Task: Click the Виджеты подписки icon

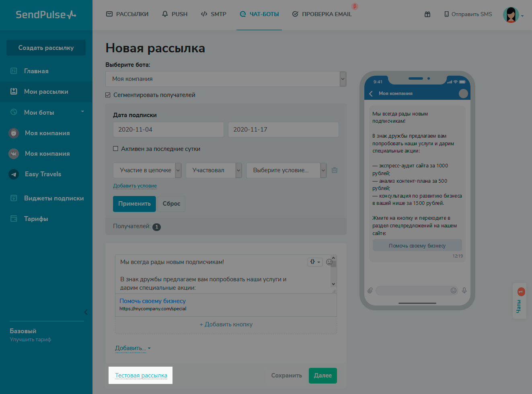Action: click(14, 198)
